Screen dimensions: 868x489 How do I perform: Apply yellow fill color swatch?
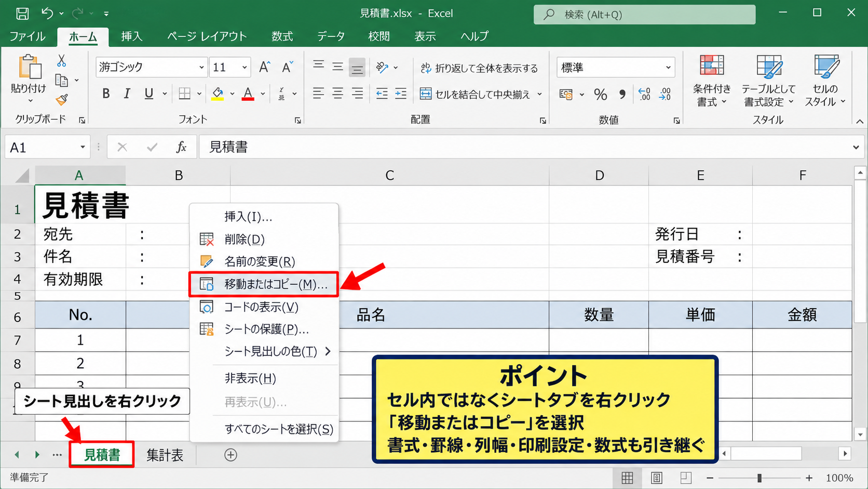(x=218, y=94)
